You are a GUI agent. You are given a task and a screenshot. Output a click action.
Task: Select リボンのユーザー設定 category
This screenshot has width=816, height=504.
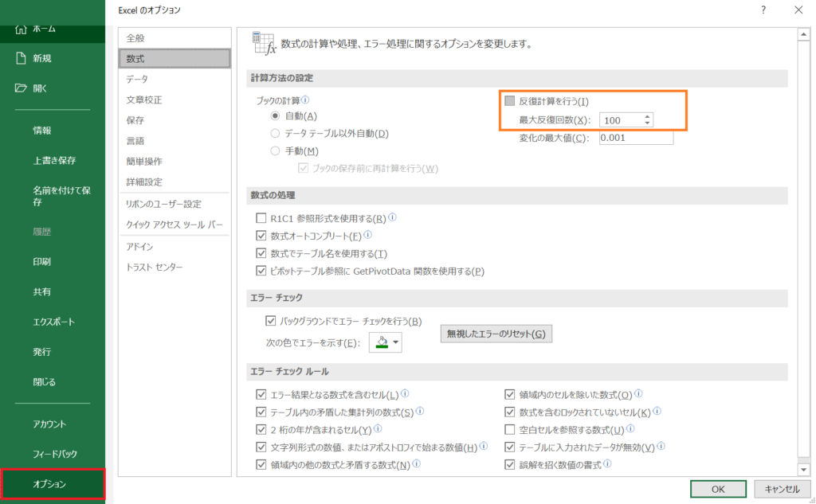[175, 204]
